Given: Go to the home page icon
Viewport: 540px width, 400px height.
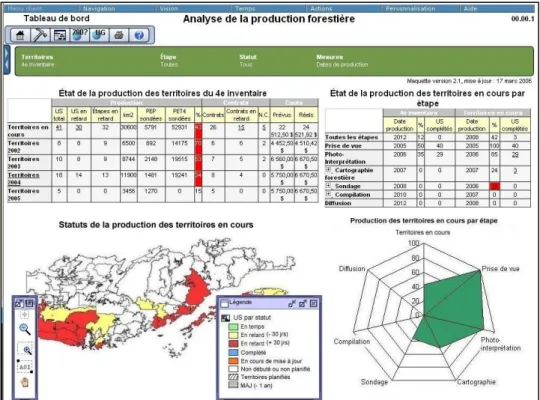Looking at the screenshot, I should click(x=20, y=35).
